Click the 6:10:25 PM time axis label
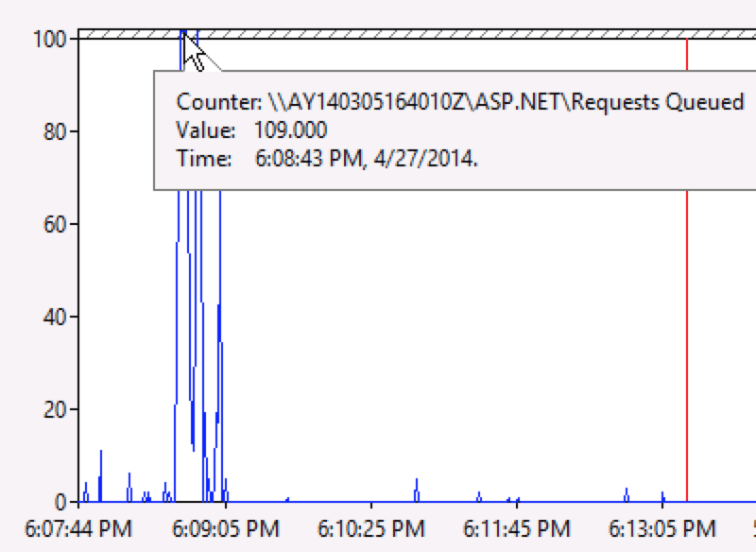756x552 pixels. click(371, 529)
